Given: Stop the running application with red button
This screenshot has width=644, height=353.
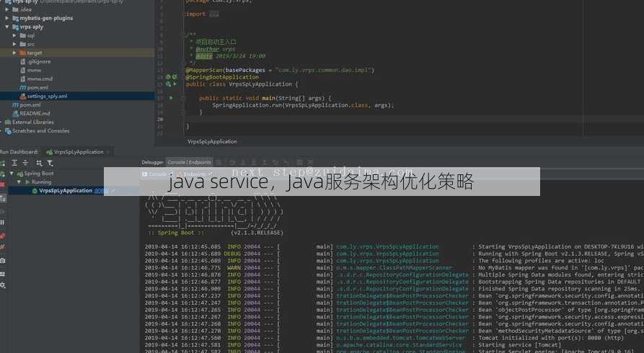Looking at the screenshot, I should [2, 186].
